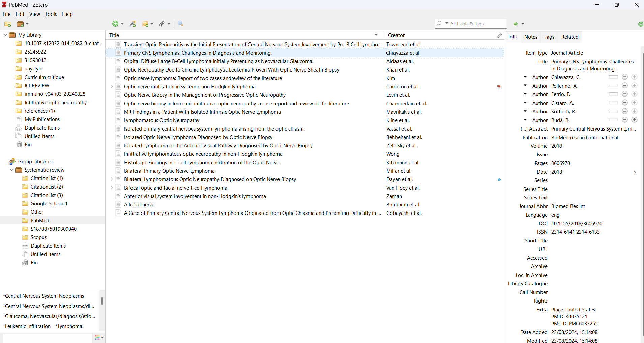Select the Group Libraries header icon
This screenshot has width=644, height=343.
click(12, 162)
